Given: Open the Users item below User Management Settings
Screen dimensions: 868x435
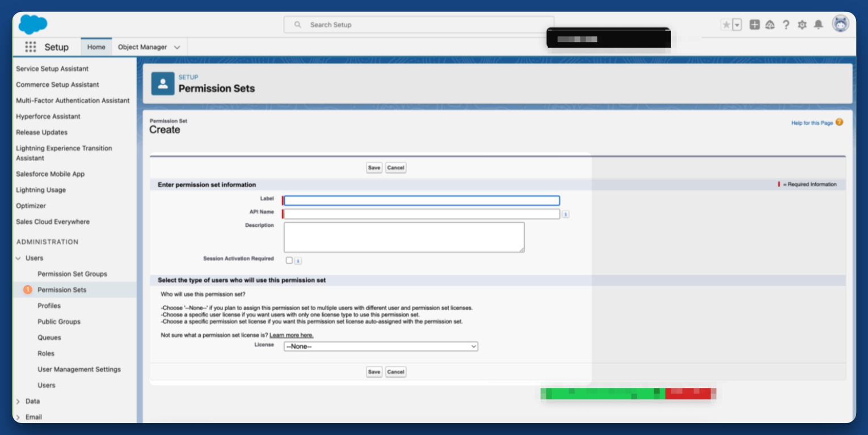Looking at the screenshot, I should tap(47, 385).
